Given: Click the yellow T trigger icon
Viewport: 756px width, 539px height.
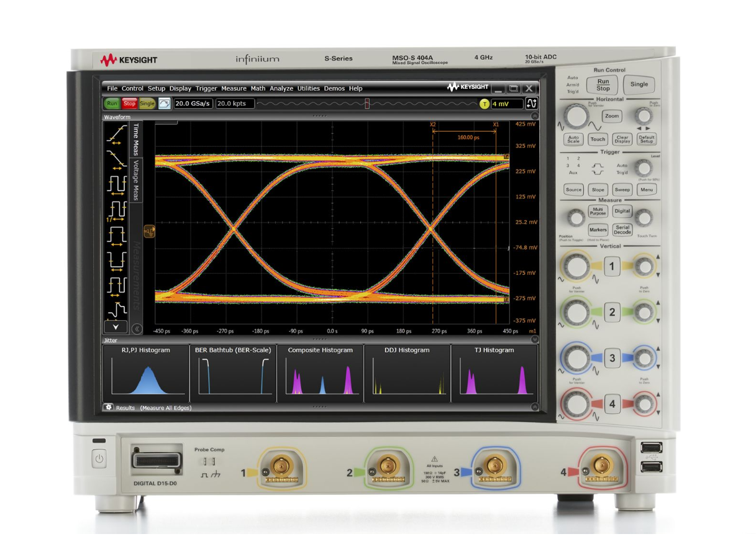Looking at the screenshot, I should click(484, 104).
